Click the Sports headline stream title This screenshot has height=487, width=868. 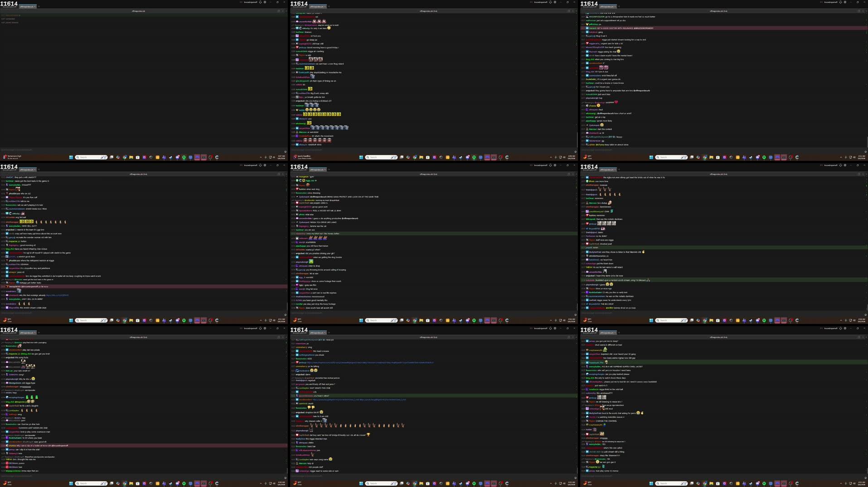pyautogui.click(x=304, y=156)
